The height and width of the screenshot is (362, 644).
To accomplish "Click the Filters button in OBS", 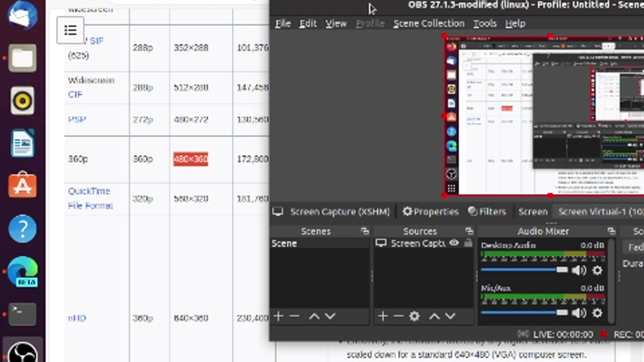I will click(487, 212).
